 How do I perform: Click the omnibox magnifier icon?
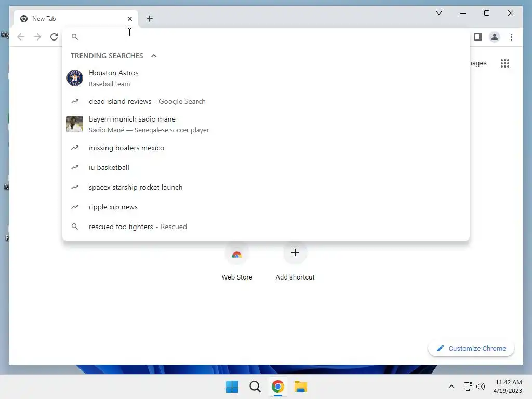[x=75, y=37]
